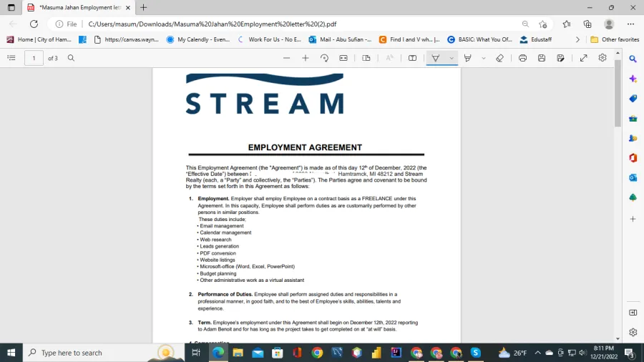
Task: Open PDF viewer settings gear
Action: (x=602, y=57)
